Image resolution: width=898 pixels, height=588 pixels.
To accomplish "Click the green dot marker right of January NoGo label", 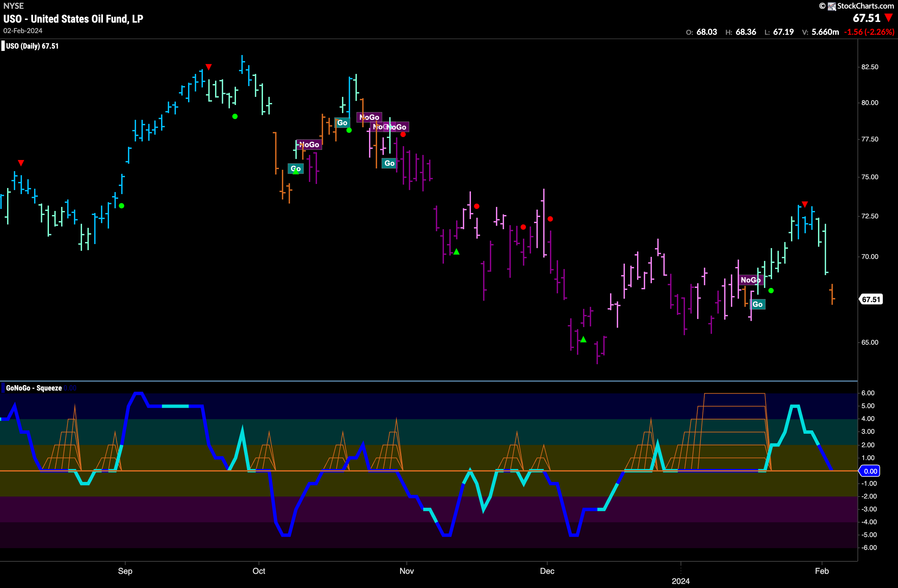I will coord(771,291).
